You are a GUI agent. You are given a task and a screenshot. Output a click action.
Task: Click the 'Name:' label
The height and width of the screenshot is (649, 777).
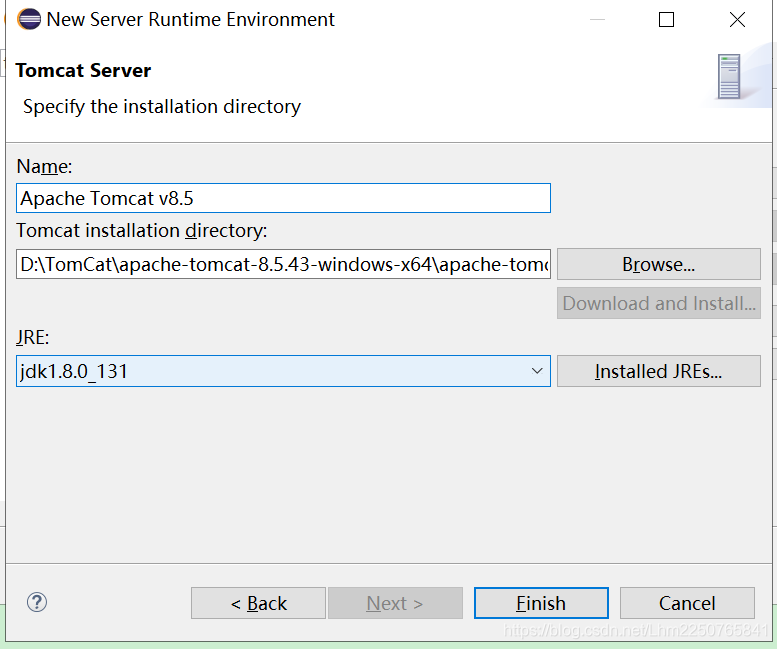pos(44,166)
